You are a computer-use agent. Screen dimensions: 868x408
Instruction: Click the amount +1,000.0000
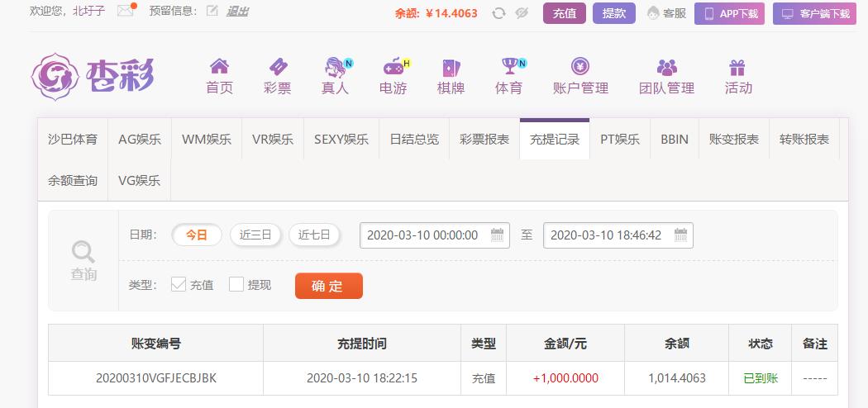coord(565,378)
